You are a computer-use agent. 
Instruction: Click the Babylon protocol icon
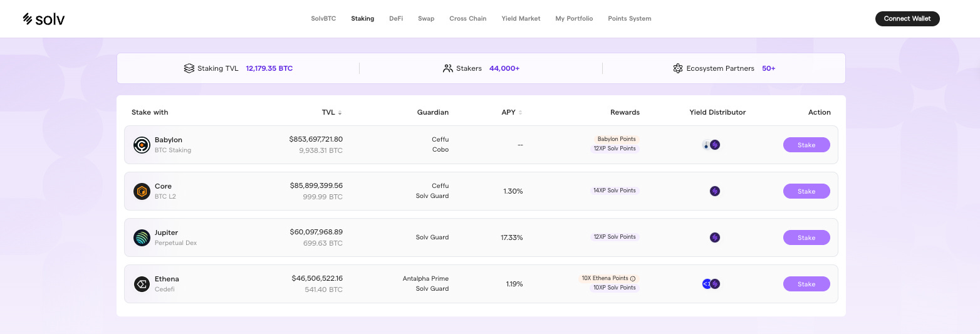point(142,145)
